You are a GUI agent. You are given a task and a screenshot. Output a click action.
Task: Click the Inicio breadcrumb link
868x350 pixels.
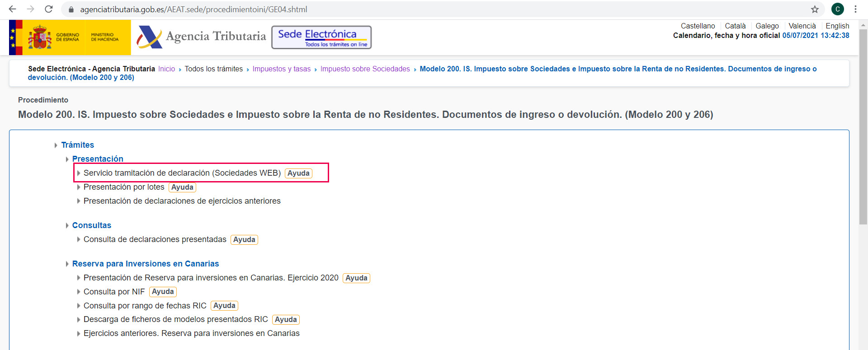point(166,69)
